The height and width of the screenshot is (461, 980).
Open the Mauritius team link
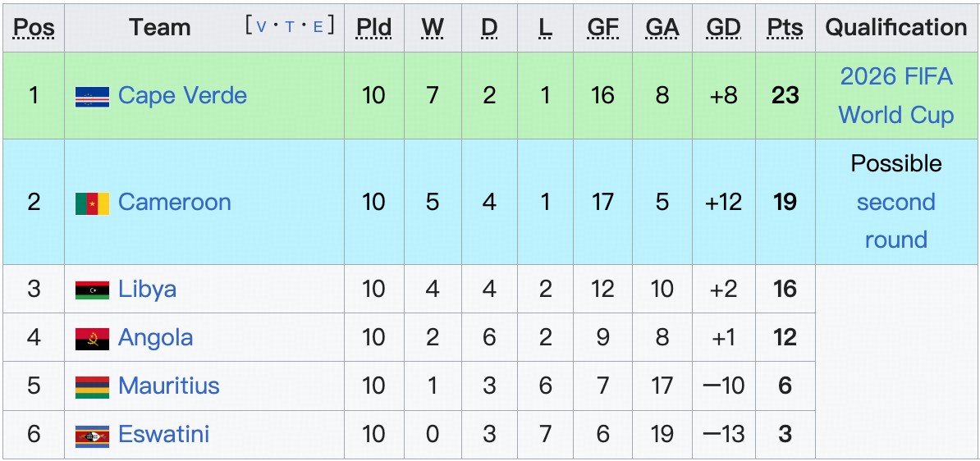(168, 386)
